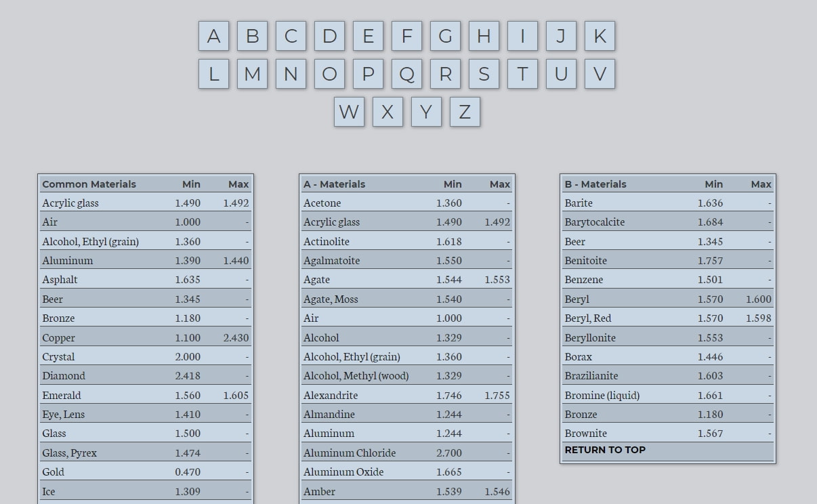Click Crystal in Common Materials
Screen dimensions: 817x504
coord(146,356)
